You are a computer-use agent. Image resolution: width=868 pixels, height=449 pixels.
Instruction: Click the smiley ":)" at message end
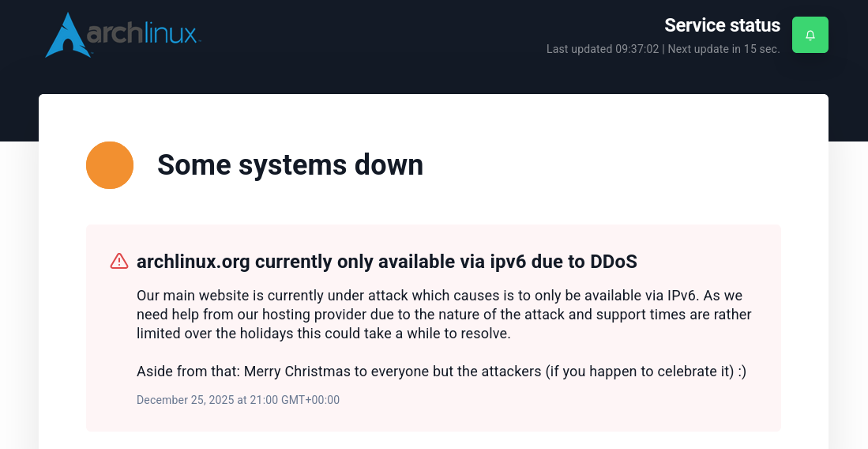coord(741,372)
